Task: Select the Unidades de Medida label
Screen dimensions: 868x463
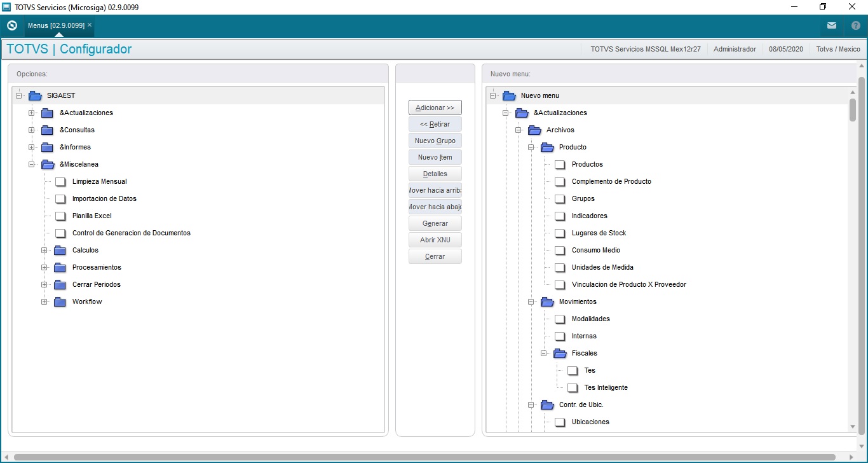Action: (602, 267)
